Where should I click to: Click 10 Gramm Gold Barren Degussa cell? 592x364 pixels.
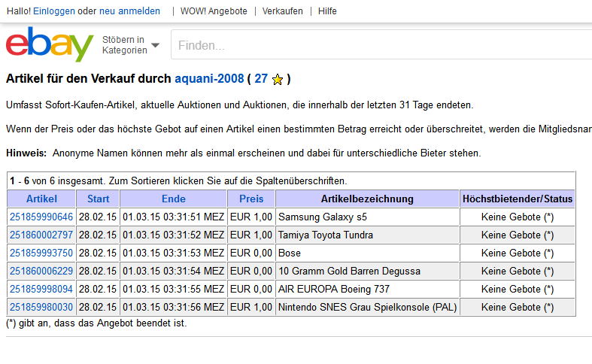tap(367, 271)
